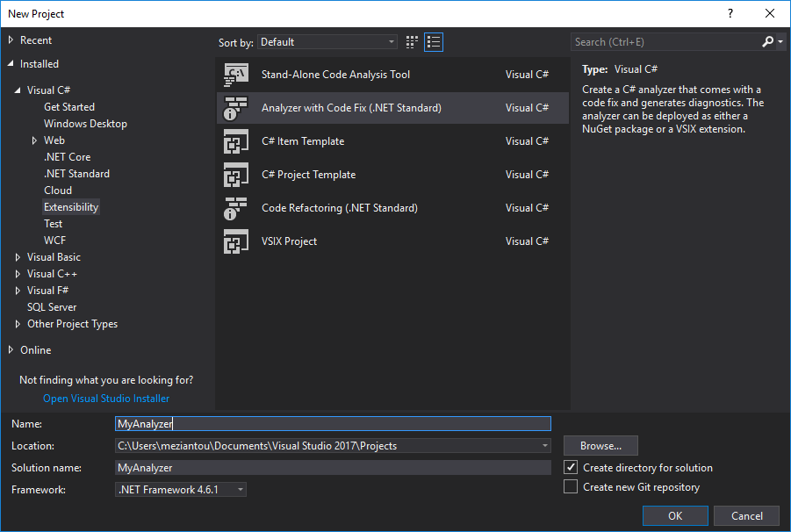Image resolution: width=791 pixels, height=532 pixels.
Task: Expand the Visual Basic node
Action: (x=18, y=257)
